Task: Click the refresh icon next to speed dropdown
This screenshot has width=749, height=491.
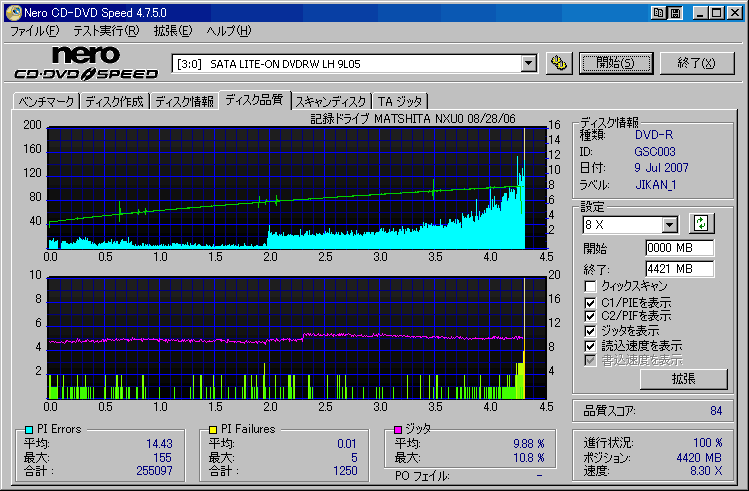Action: pyautogui.click(x=701, y=223)
